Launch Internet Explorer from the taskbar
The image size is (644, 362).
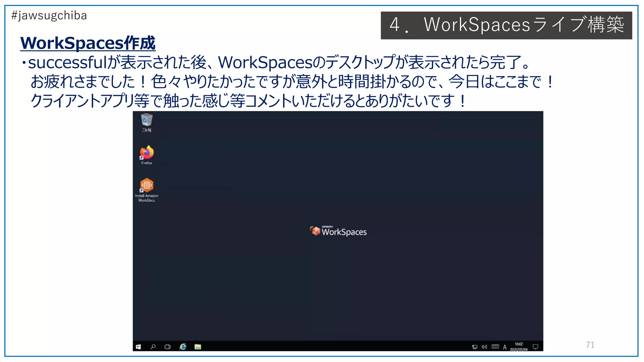pyautogui.click(x=183, y=347)
